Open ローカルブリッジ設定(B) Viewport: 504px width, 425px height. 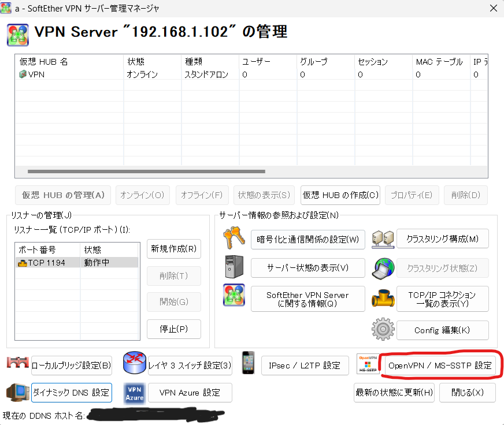(x=71, y=366)
